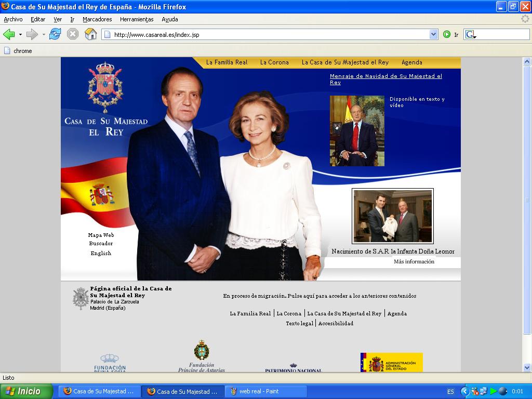The width and height of the screenshot is (532, 399).
Task: Click the page icon in the address bar
Action: pos(107,34)
